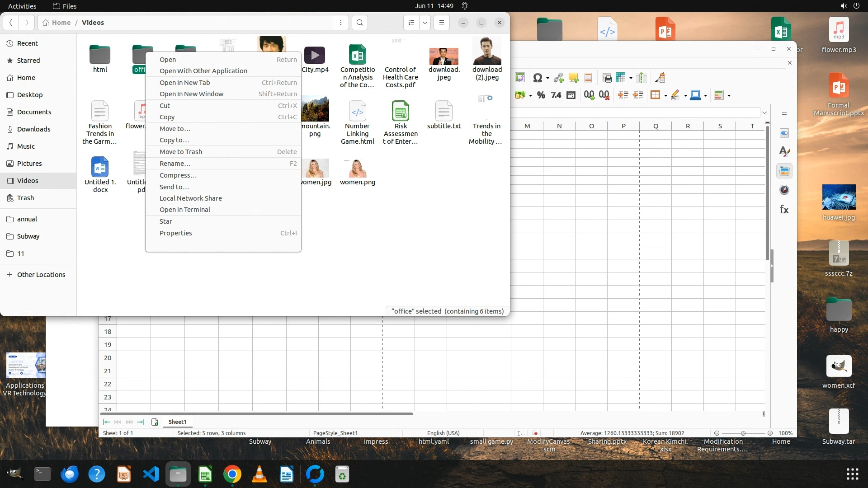
Task: Choose Rename... from the context menu
Action: [175, 164]
